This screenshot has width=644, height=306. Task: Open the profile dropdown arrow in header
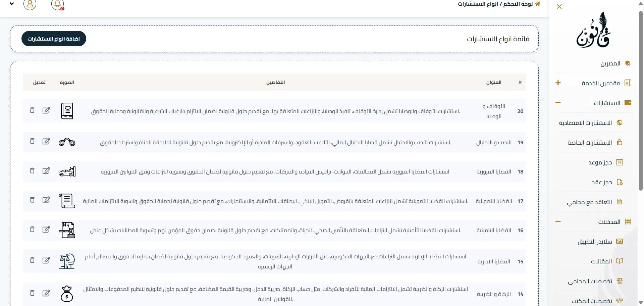(12, 4)
